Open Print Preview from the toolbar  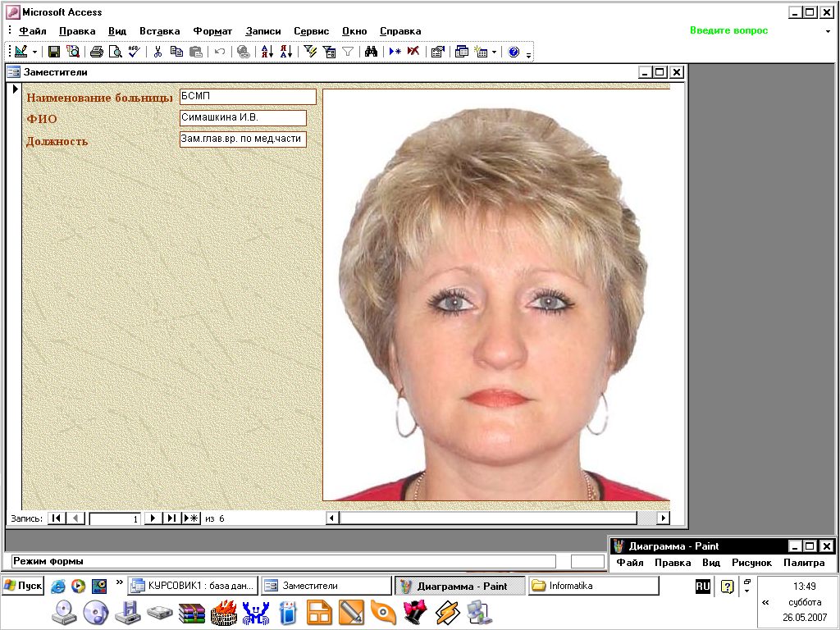click(116, 52)
